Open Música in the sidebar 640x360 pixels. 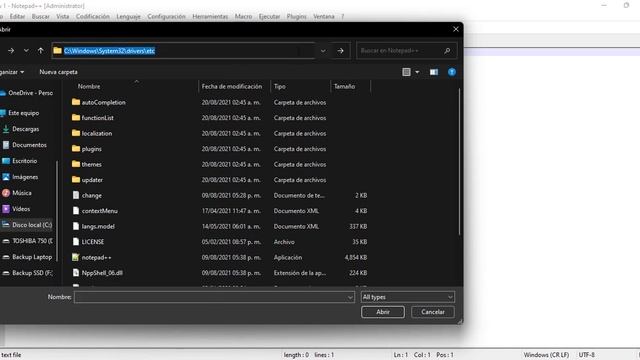coord(21,193)
